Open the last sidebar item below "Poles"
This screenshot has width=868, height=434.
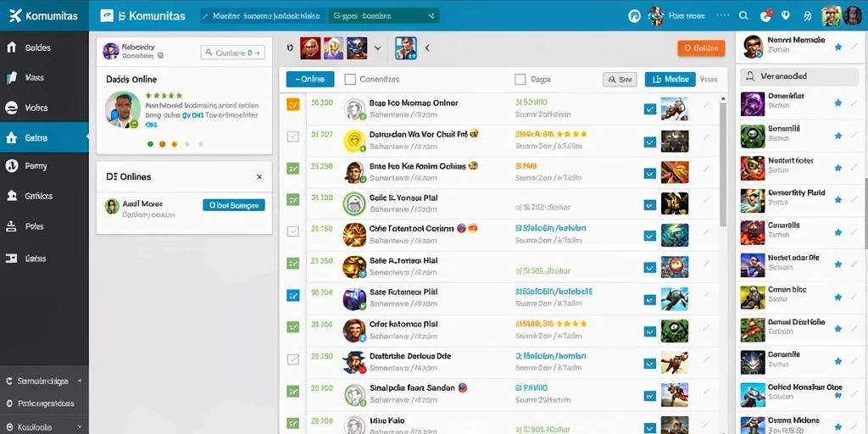click(44, 258)
